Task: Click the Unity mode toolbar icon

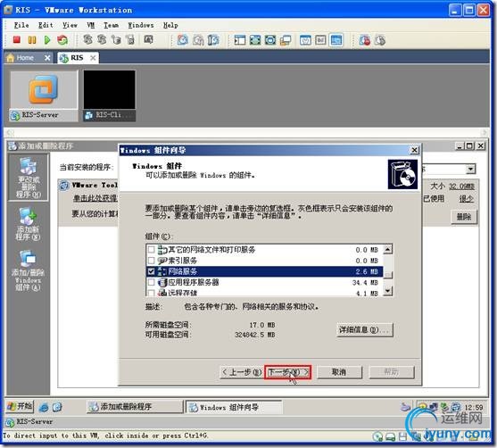Action: [286, 40]
